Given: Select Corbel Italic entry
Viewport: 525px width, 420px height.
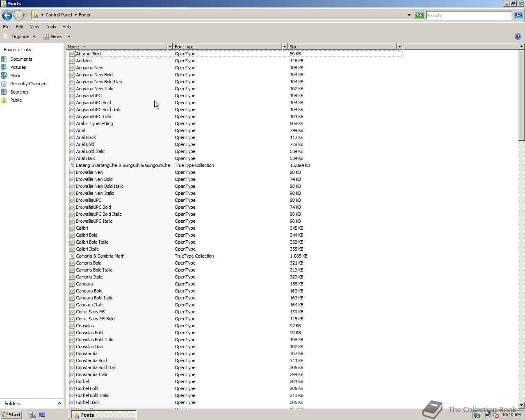Looking at the screenshot, I should [88, 402].
